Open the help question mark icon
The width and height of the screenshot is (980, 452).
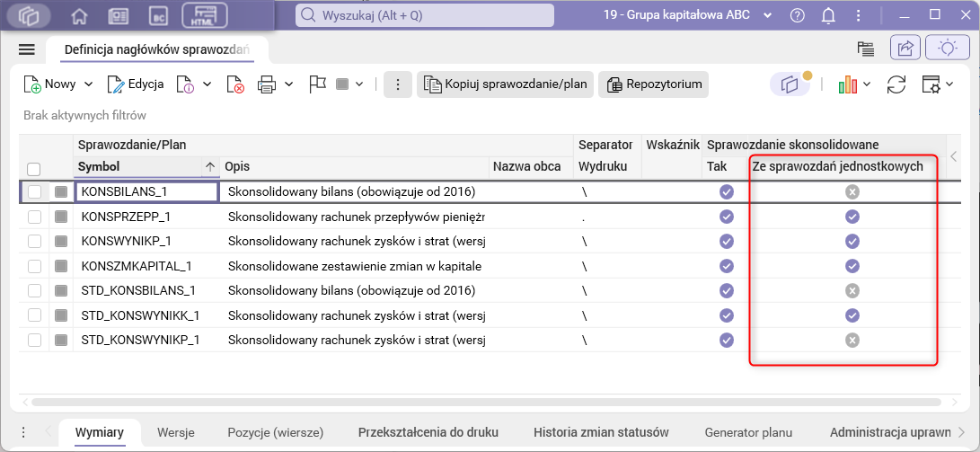(798, 15)
